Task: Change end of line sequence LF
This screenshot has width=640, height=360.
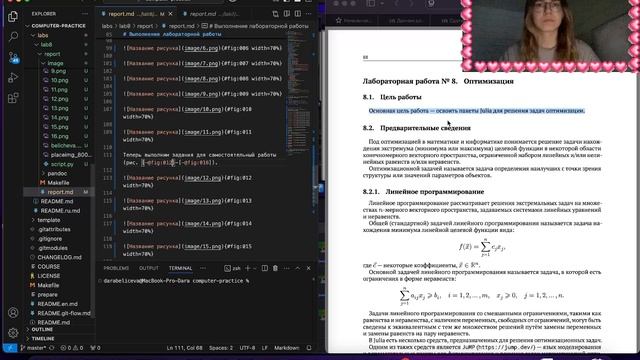Action: pyautogui.click(x=264, y=348)
